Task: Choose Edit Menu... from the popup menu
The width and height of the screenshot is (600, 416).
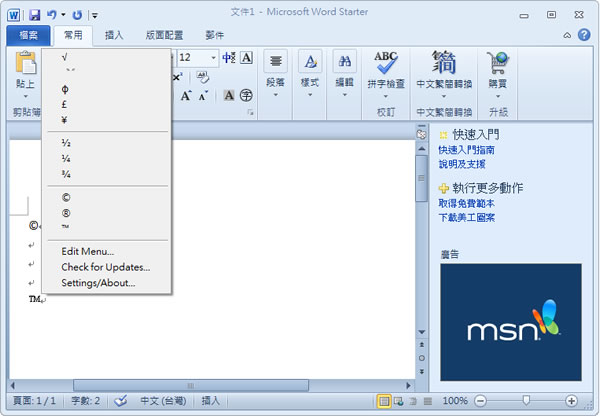Action: [87, 251]
